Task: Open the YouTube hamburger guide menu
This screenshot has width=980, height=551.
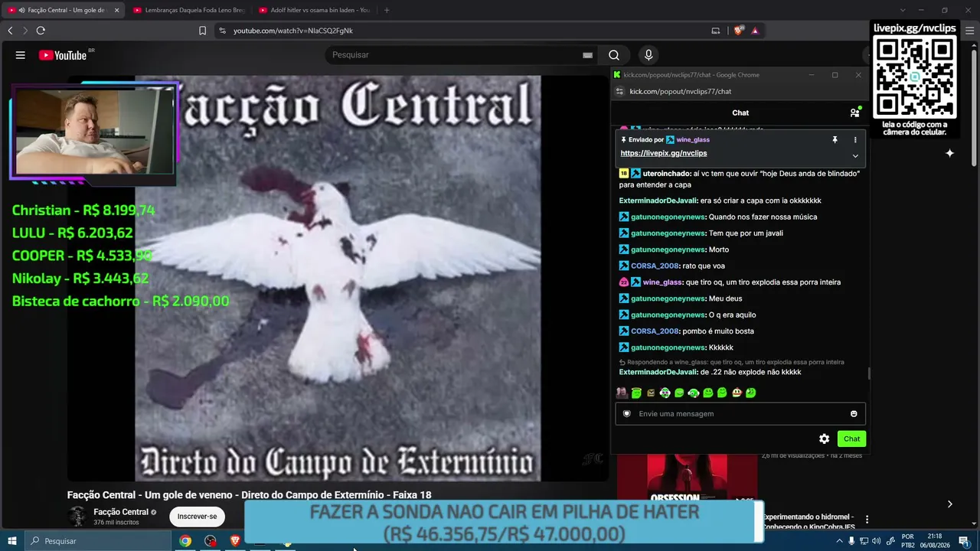Action: click(21, 55)
